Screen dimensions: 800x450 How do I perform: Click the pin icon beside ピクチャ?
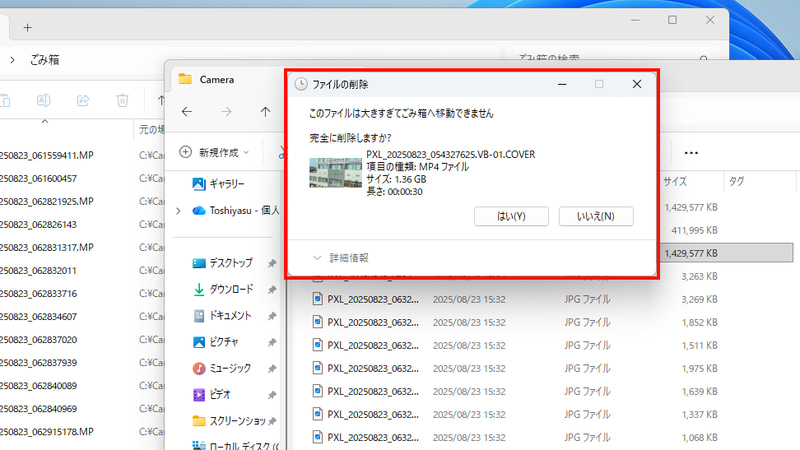[272, 342]
